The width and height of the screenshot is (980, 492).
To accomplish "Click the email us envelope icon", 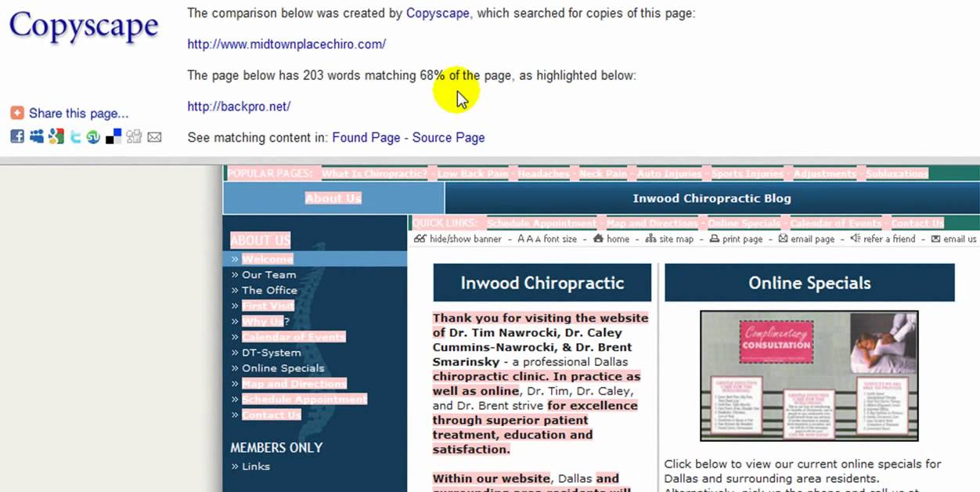I will click(935, 239).
